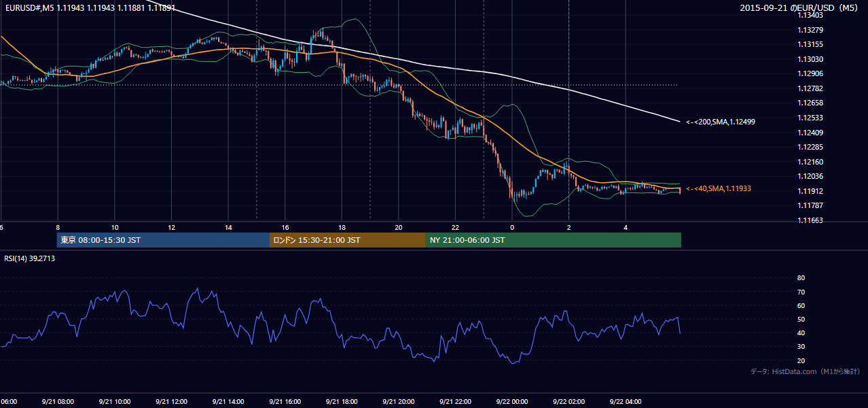
Task: Select the NY 21:00-06:00 JST session bar
Action: click(x=554, y=240)
